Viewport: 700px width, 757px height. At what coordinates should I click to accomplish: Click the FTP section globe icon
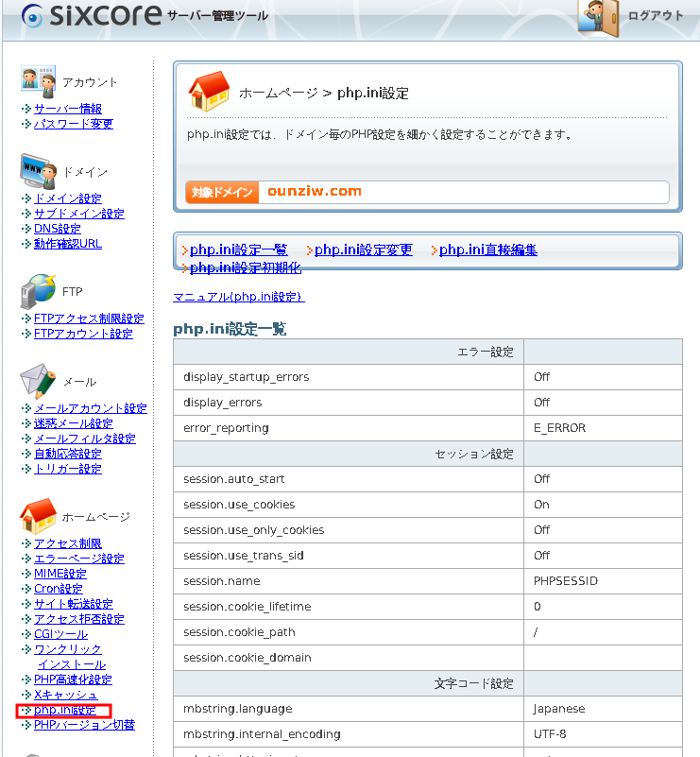click(x=38, y=291)
